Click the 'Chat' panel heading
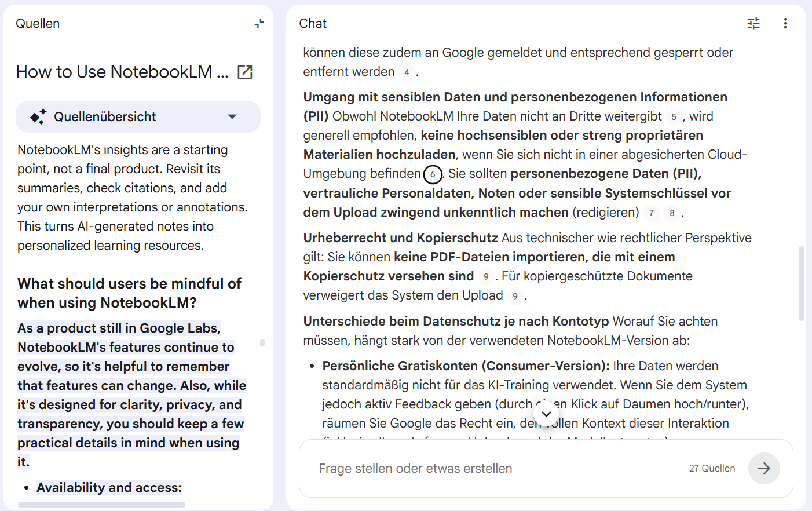The image size is (812, 511). [x=313, y=23]
